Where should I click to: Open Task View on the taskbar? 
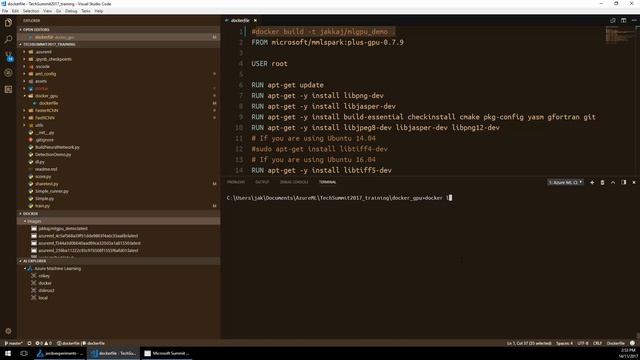24,353
